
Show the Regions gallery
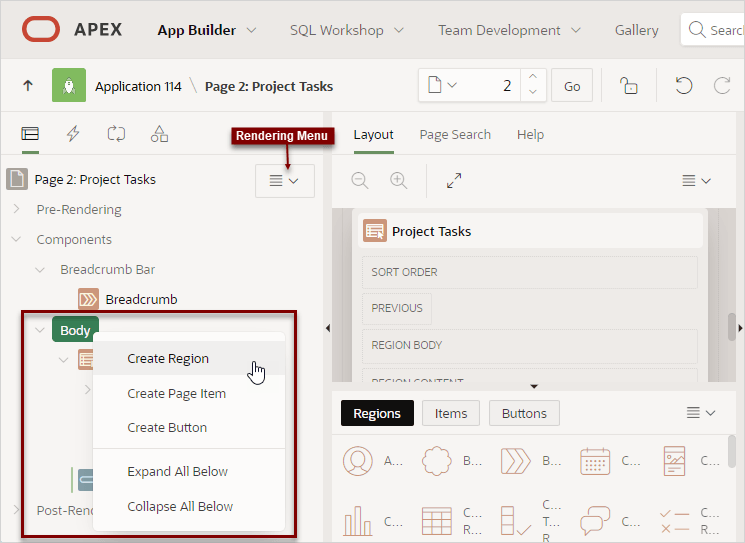(x=377, y=413)
